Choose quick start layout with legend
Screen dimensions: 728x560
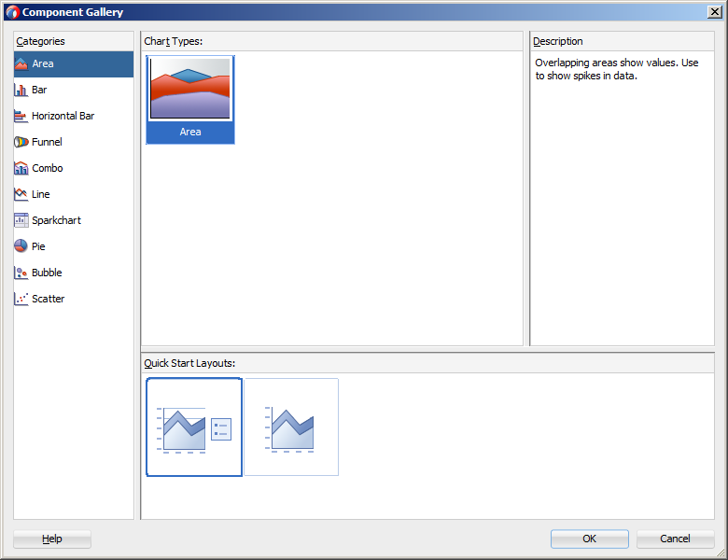(x=194, y=427)
